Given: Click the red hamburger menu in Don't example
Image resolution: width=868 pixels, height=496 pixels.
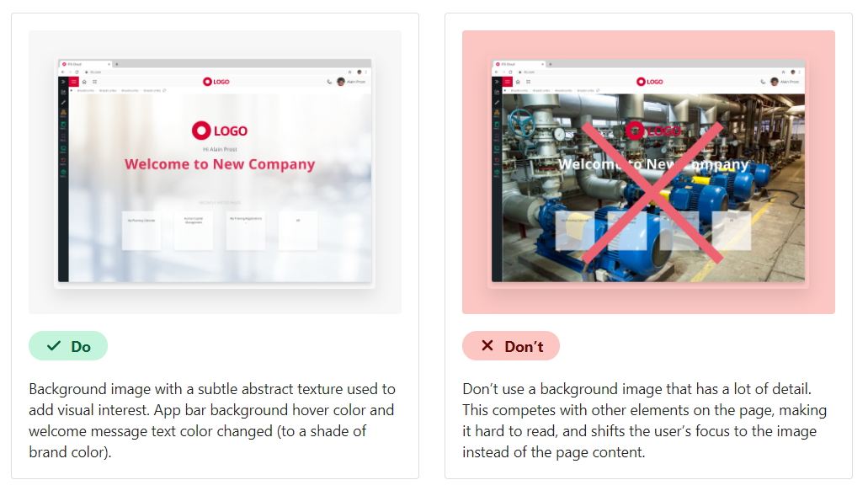Looking at the screenshot, I should point(507,82).
